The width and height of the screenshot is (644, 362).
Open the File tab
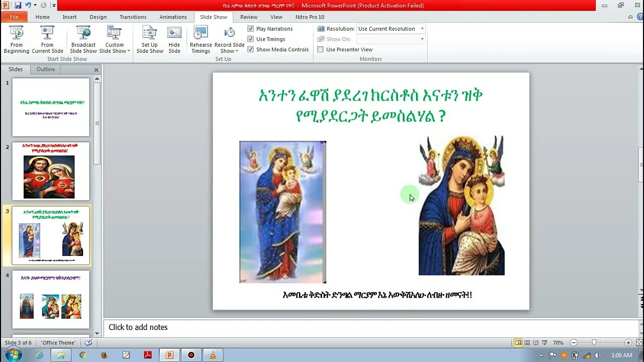click(x=14, y=17)
